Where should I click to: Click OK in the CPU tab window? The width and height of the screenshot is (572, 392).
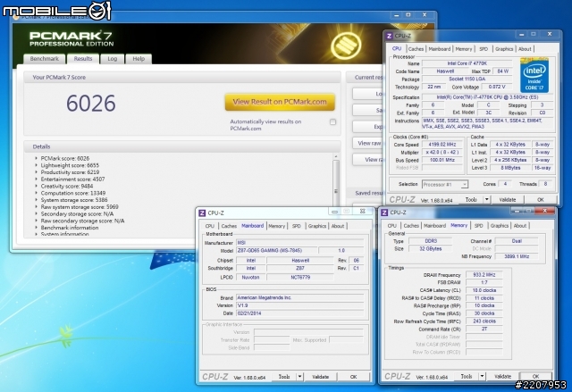tap(540, 200)
